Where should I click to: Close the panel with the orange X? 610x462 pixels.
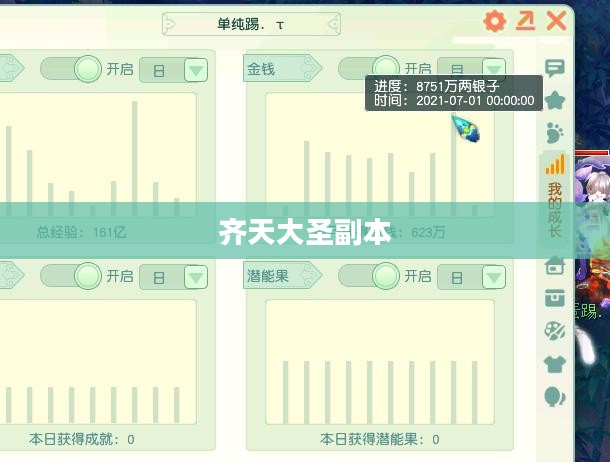coord(556,21)
